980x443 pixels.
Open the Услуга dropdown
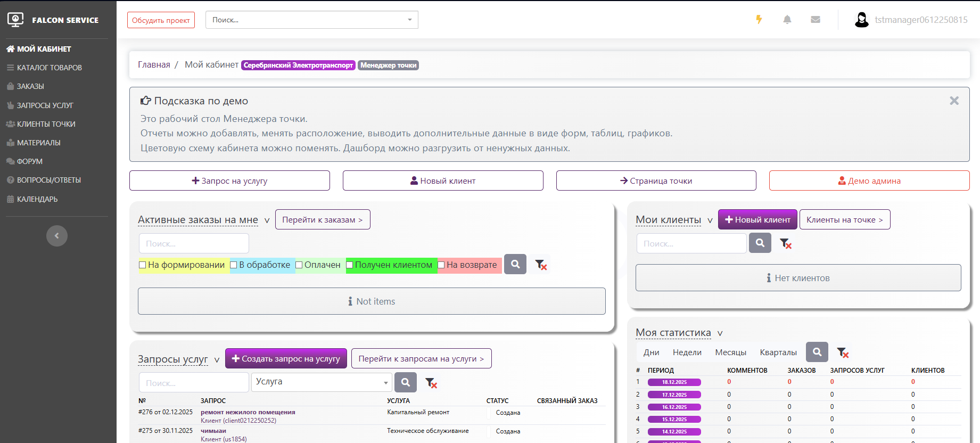(x=322, y=382)
